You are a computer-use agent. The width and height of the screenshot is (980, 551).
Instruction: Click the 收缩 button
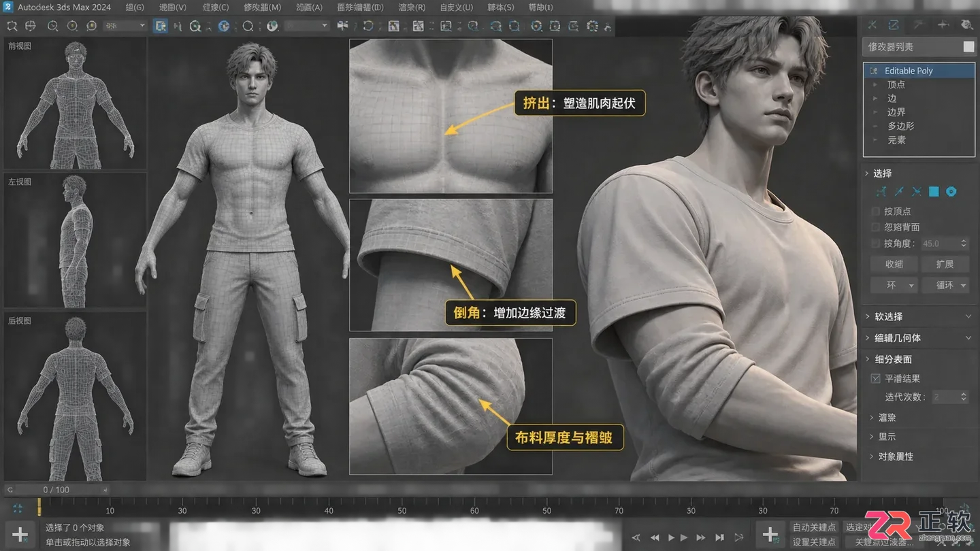click(894, 264)
